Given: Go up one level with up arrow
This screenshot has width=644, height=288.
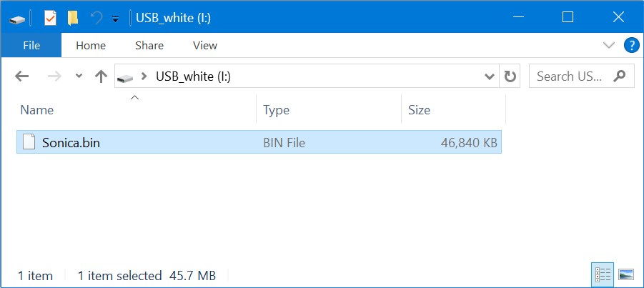Looking at the screenshot, I should coord(101,76).
